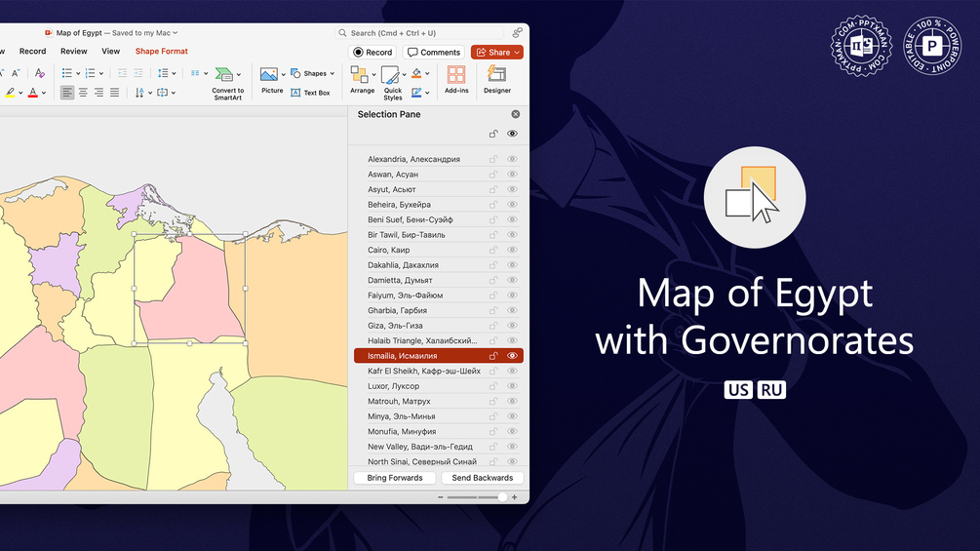980x551 pixels.
Task: Toggle the lock icon for Ismailia
Action: [493, 355]
